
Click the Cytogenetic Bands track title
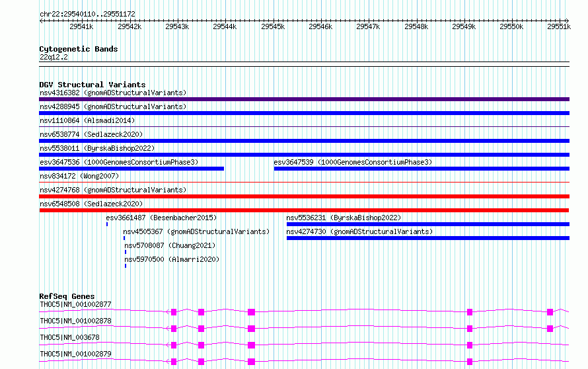[79, 49]
